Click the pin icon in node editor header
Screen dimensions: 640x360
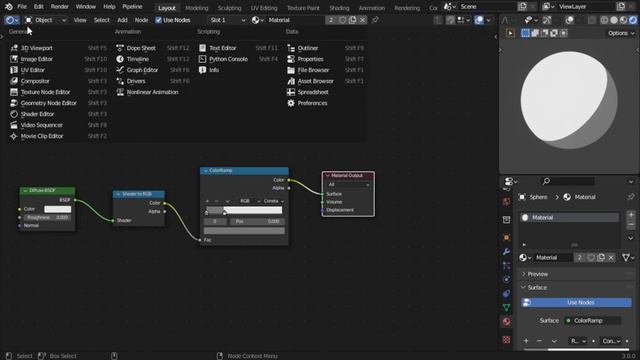click(x=375, y=20)
